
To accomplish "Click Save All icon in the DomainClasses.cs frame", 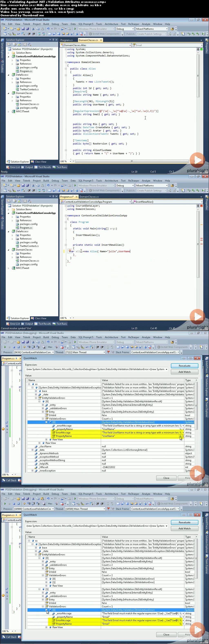I will point(28,29).
